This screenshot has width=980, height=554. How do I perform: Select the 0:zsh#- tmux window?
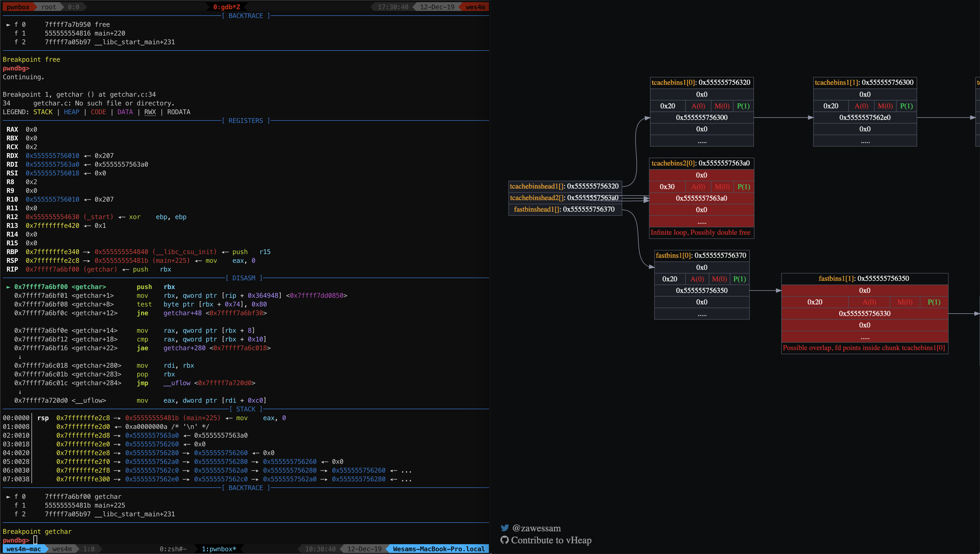(173, 549)
